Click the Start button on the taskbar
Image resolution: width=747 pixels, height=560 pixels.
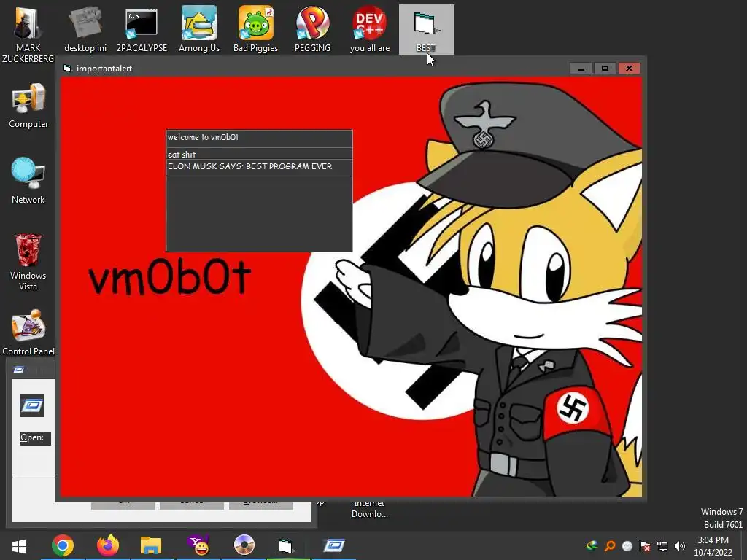(x=20, y=545)
